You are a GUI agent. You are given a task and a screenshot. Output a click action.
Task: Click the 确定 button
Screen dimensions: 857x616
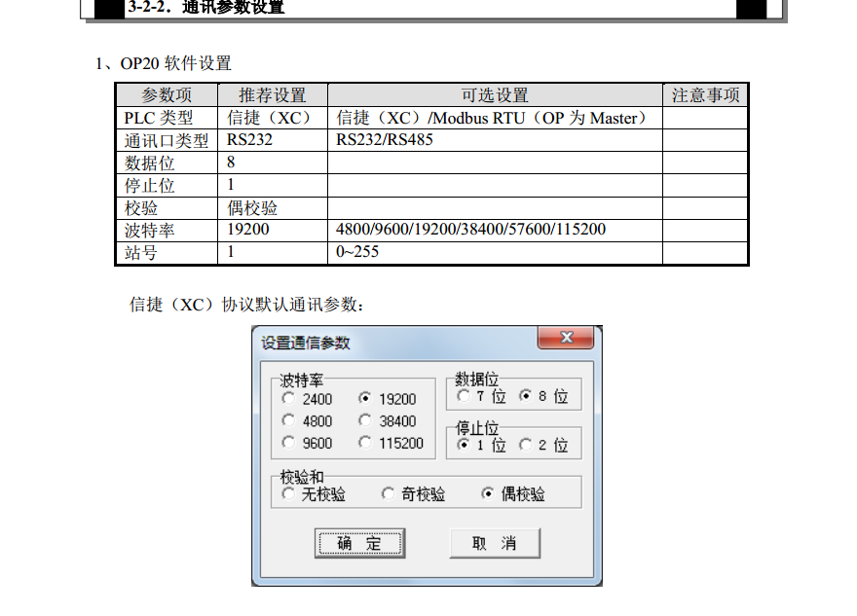[x=359, y=543]
